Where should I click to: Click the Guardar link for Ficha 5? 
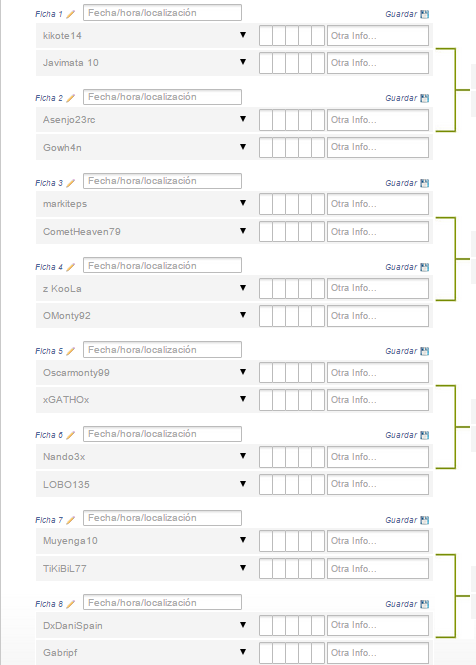pos(401,351)
